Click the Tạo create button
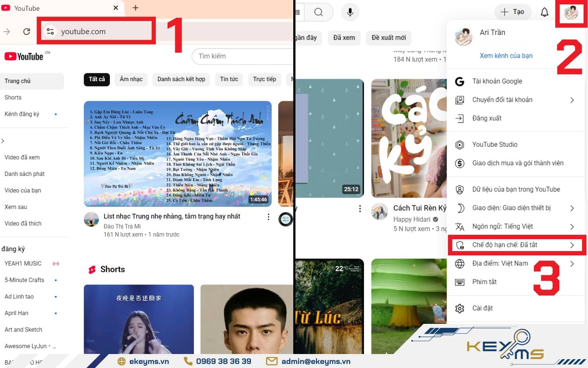The image size is (588, 368). tap(513, 12)
